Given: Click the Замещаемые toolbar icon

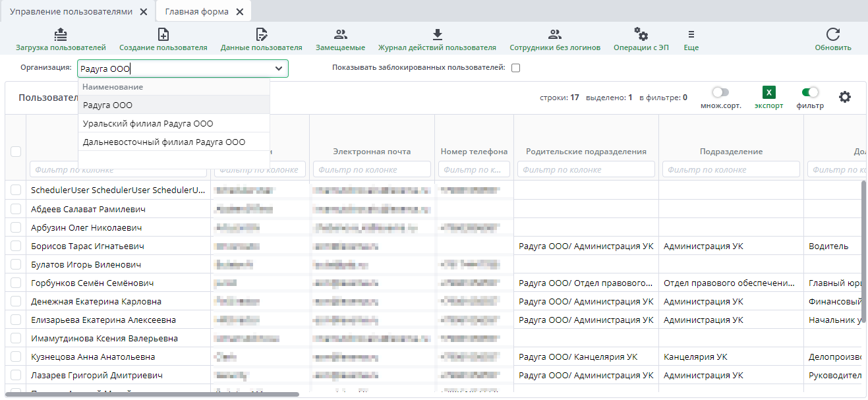Looking at the screenshot, I should pos(340,35).
